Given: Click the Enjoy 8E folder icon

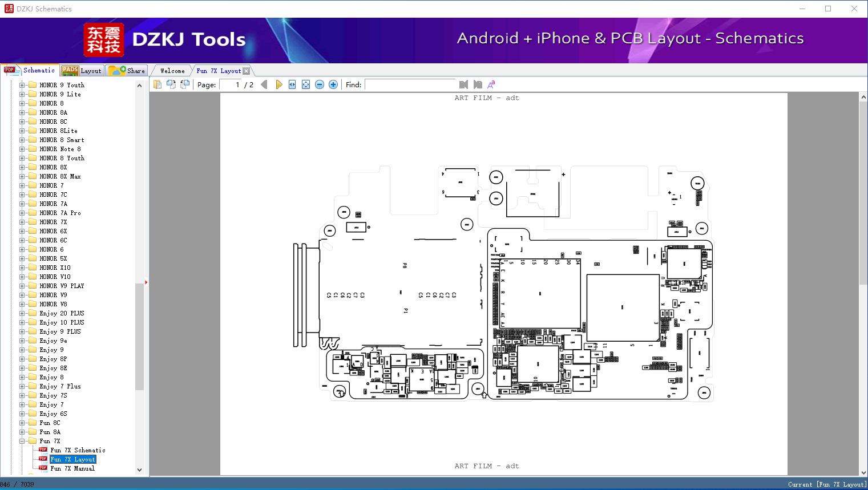Looking at the screenshot, I should pyautogui.click(x=33, y=368).
